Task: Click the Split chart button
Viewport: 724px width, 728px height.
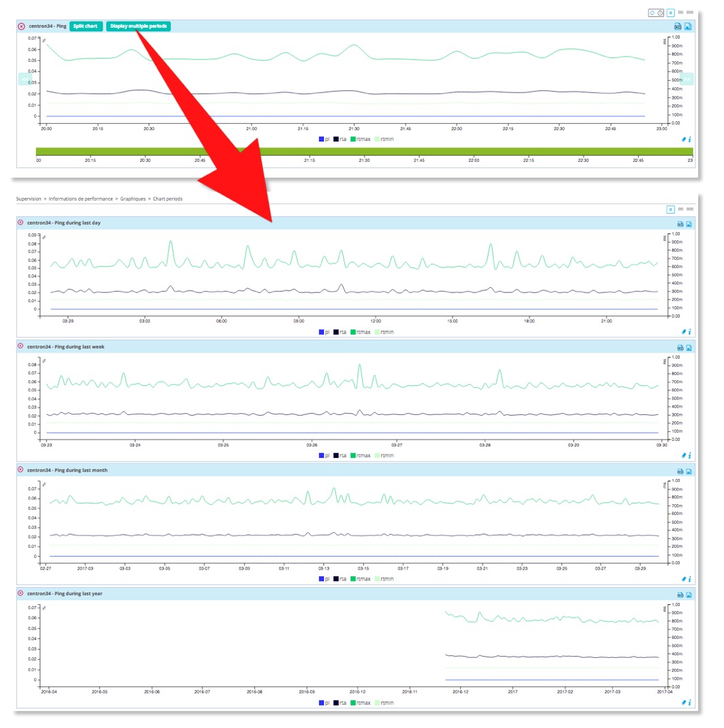Action: (x=86, y=26)
